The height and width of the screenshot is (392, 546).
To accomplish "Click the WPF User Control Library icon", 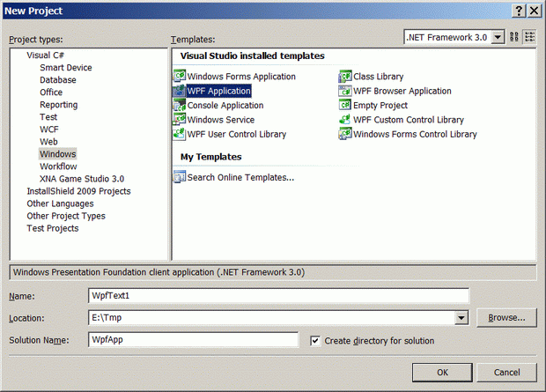I will click(x=180, y=134).
